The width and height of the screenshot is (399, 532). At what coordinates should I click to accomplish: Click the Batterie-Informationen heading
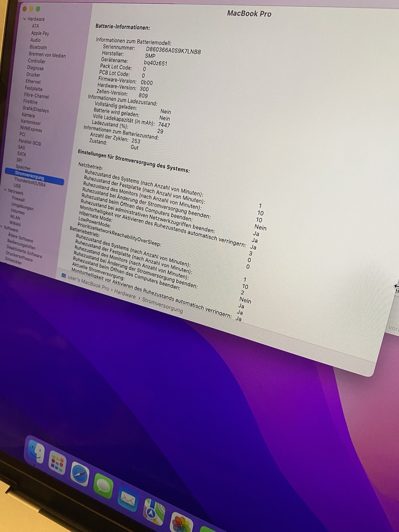coord(123,27)
